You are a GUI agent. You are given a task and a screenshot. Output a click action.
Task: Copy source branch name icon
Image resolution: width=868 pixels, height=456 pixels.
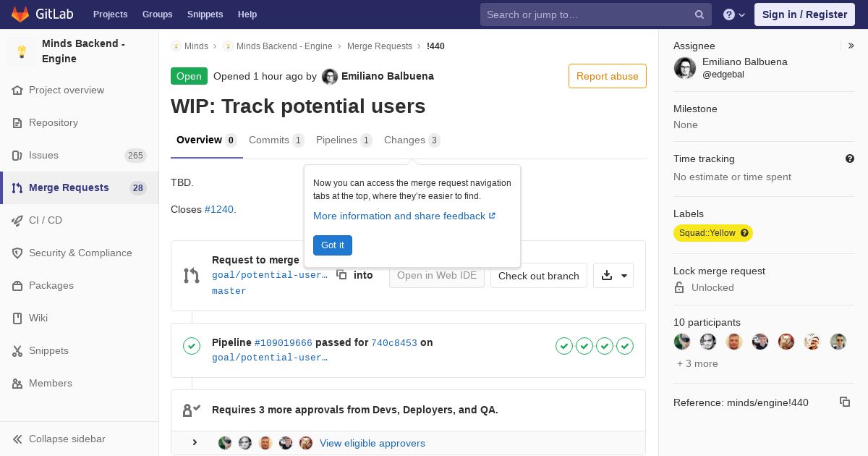341,275
